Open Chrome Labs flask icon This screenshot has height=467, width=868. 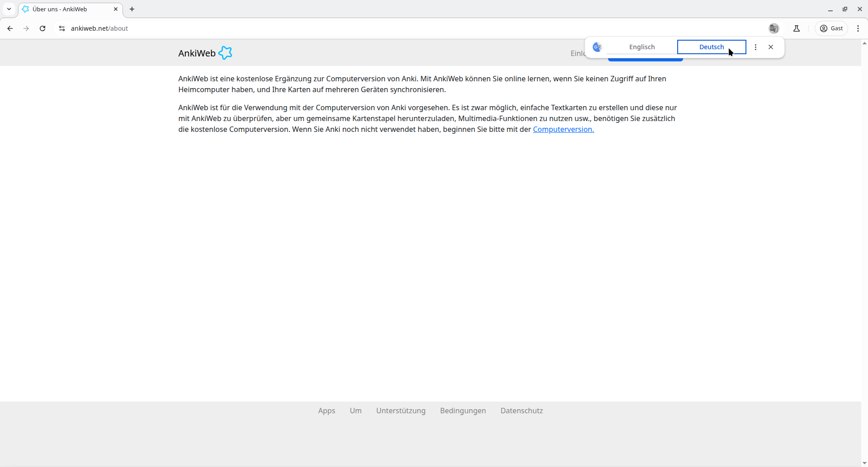tap(797, 28)
